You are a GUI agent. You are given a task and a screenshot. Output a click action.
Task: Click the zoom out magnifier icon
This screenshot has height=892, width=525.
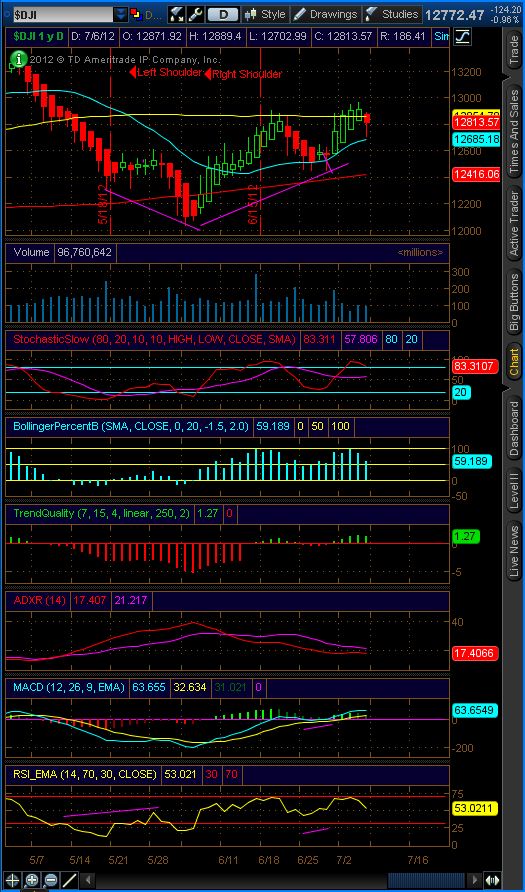[x=50, y=880]
